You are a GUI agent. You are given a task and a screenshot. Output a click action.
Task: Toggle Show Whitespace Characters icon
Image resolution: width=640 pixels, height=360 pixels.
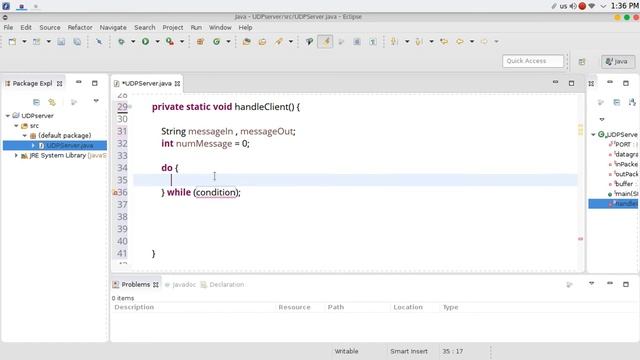[373, 42]
